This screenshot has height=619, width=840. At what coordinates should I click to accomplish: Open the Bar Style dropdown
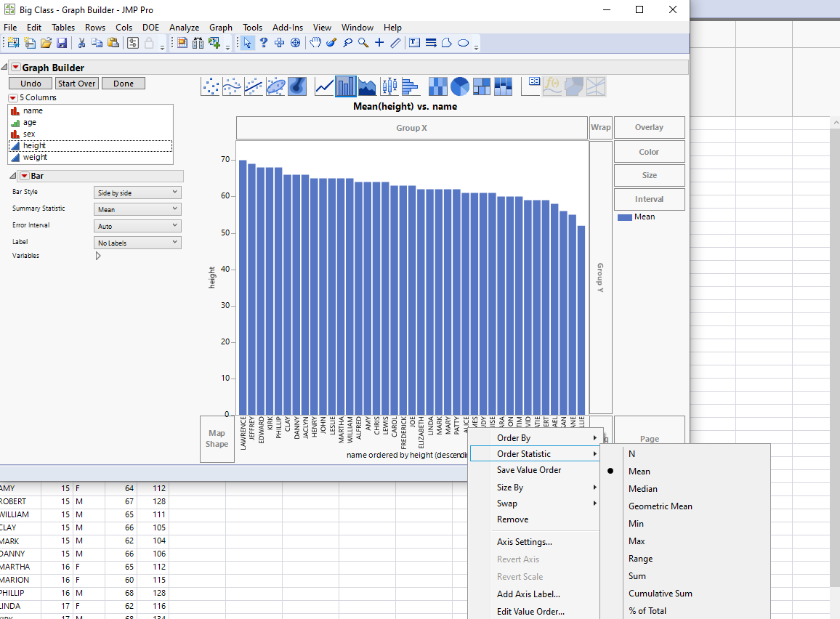(137, 193)
